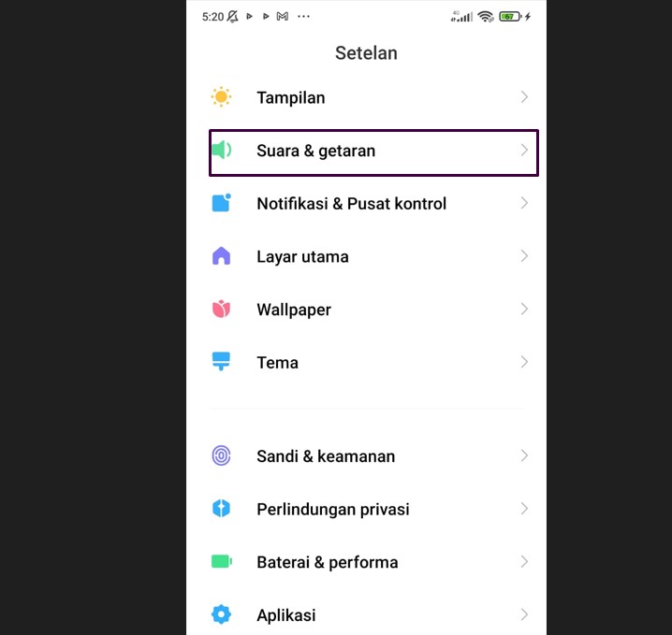Open Sandi & keamanan settings label
Image resolution: width=672 pixels, height=635 pixels.
coord(326,456)
